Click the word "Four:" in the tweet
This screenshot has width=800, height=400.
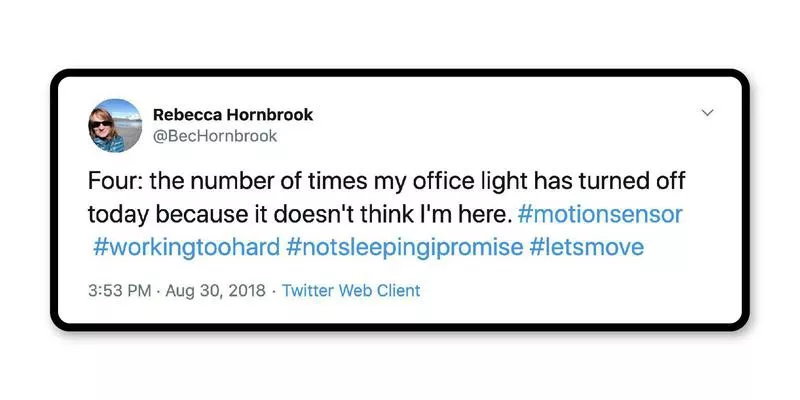[114, 183]
